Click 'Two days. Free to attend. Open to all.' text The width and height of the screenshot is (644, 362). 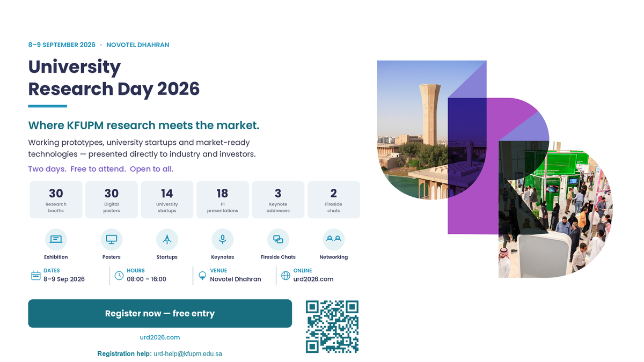101,169
